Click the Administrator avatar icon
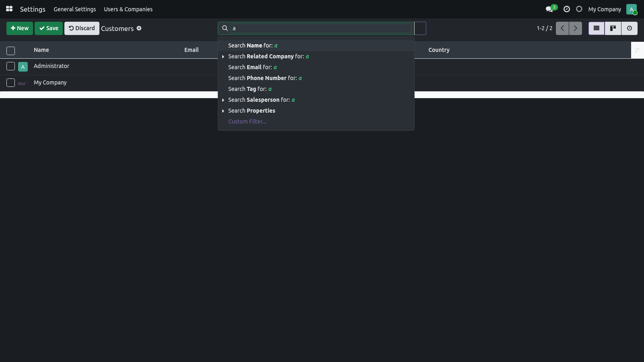 click(23, 67)
